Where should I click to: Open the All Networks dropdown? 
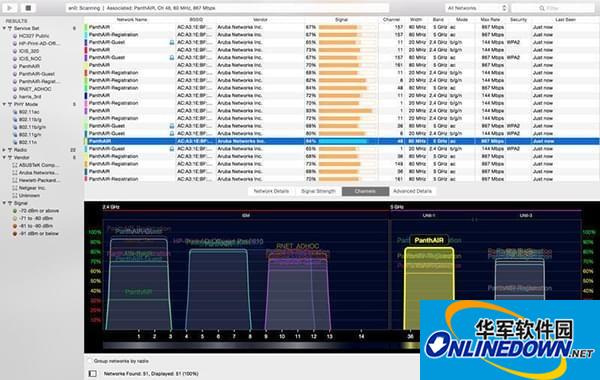tap(476, 8)
